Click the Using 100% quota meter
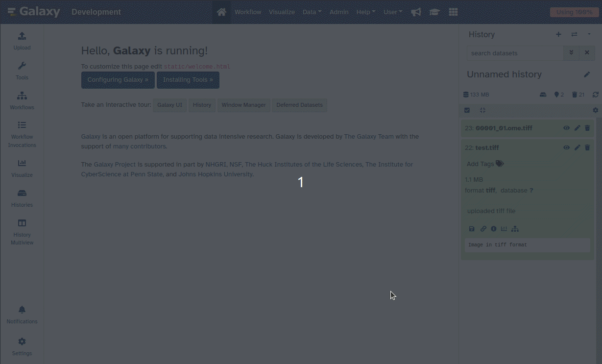This screenshot has width=602, height=364. click(574, 12)
